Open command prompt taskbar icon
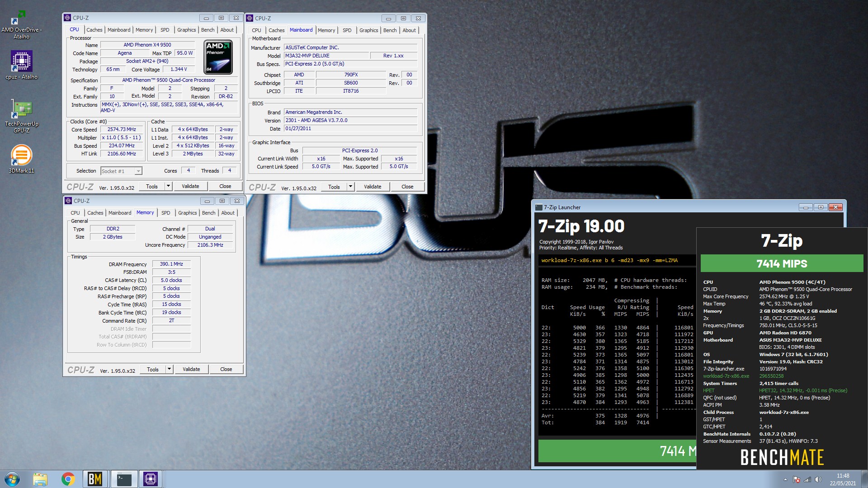 click(x=123, y=479)
